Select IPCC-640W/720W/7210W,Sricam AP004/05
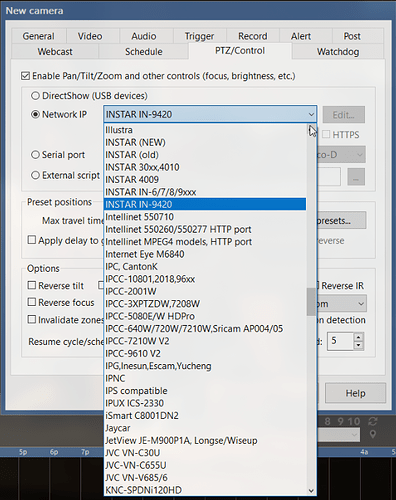The image size is (396, 500). click(x=205, y=329)
